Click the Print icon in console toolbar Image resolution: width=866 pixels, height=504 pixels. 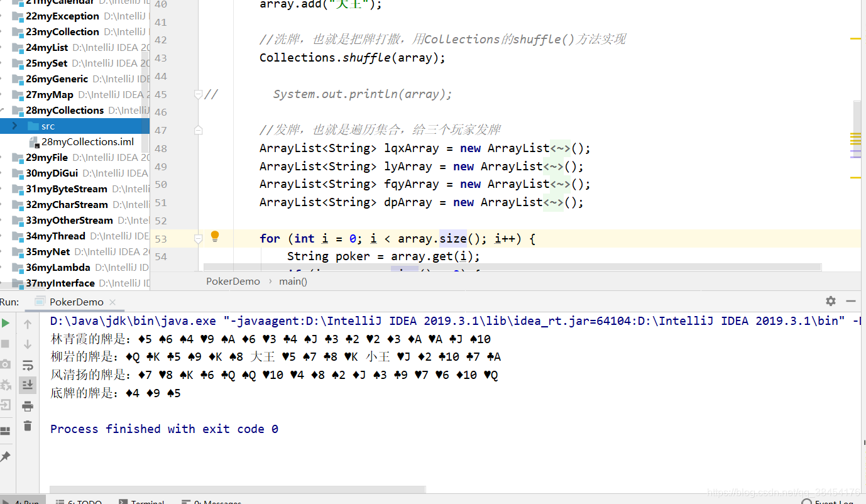click(x=28, y=406)
